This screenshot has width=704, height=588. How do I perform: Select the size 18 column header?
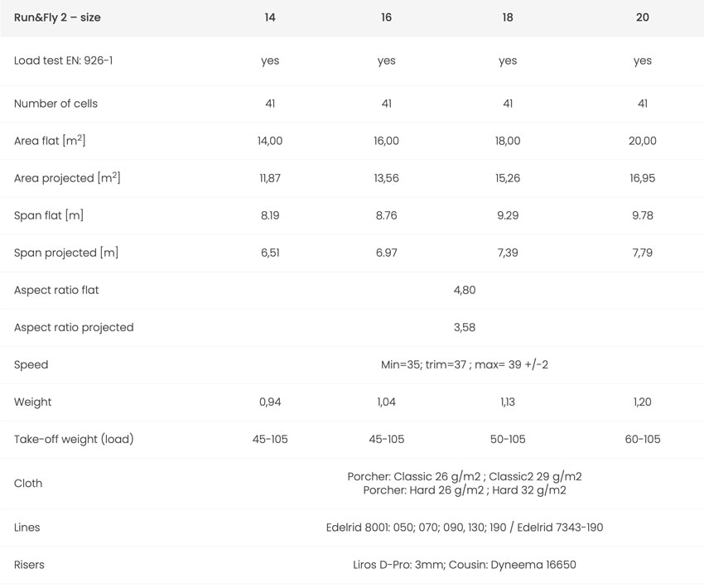coord(508,17)
